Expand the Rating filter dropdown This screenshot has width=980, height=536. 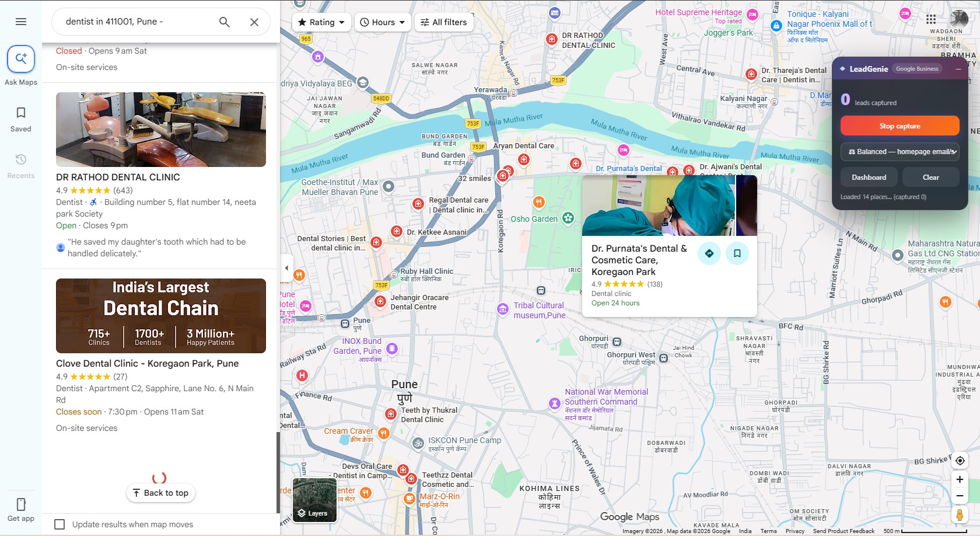click(x=321, y=22)
